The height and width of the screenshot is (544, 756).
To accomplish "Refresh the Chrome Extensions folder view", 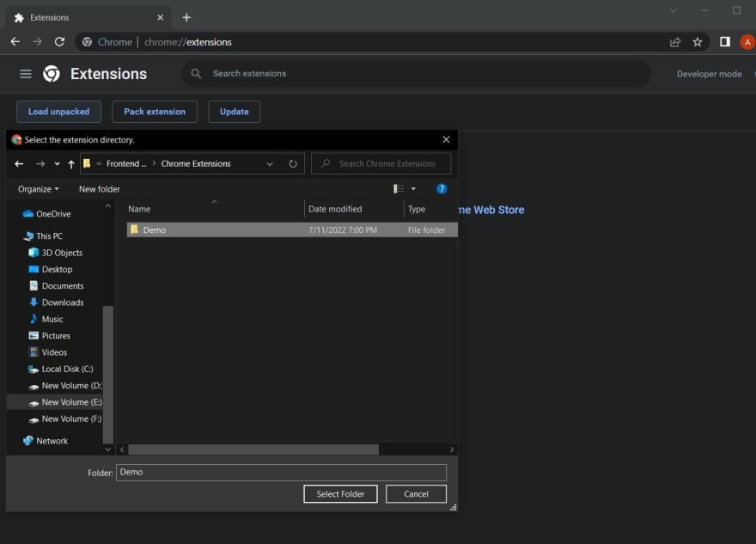I will (x=293, y=164).
